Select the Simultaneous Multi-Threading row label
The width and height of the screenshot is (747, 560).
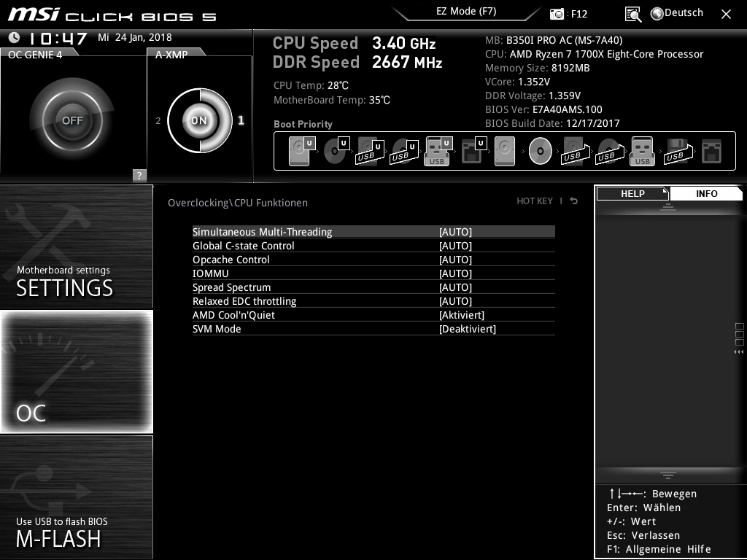pos(262,232)
